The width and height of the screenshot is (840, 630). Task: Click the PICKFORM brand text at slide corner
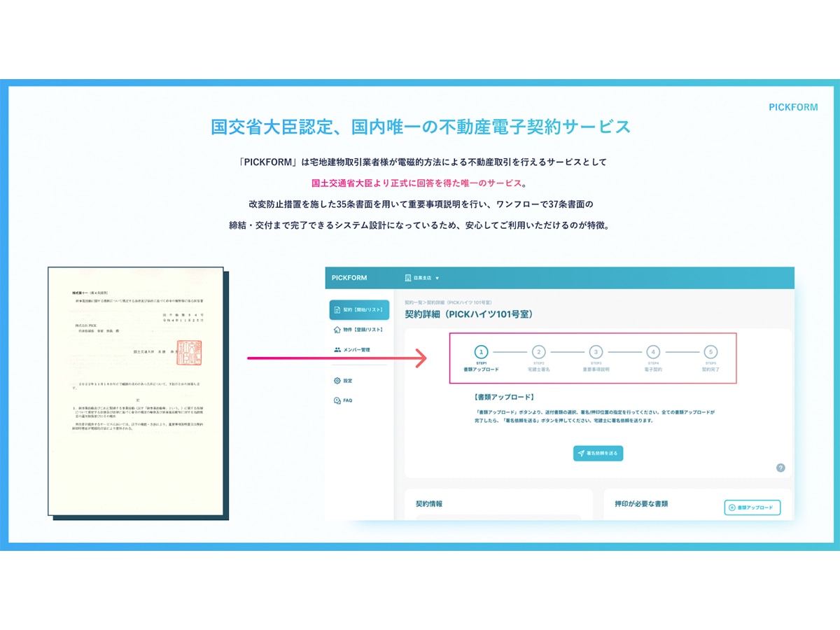(x=793, y=107)
